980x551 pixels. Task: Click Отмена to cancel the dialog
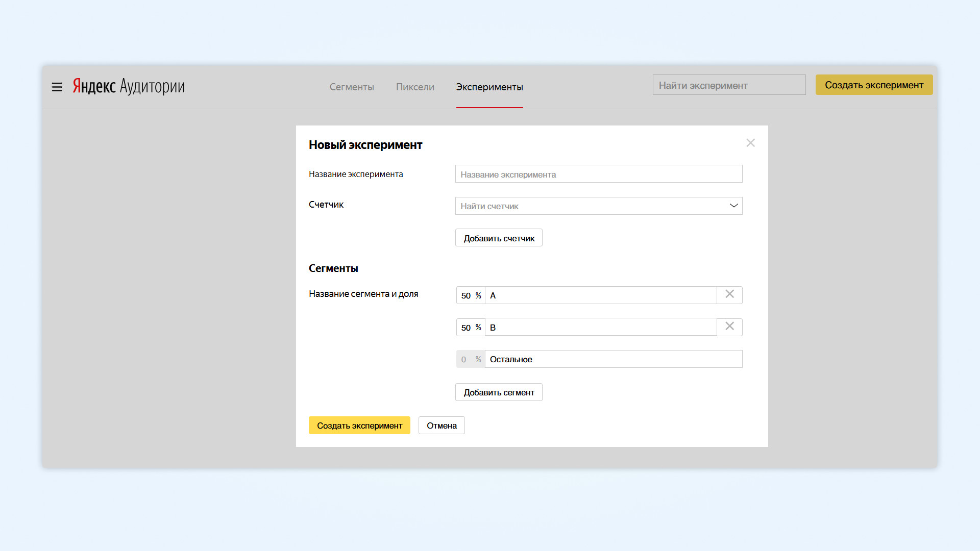[442, 425]
